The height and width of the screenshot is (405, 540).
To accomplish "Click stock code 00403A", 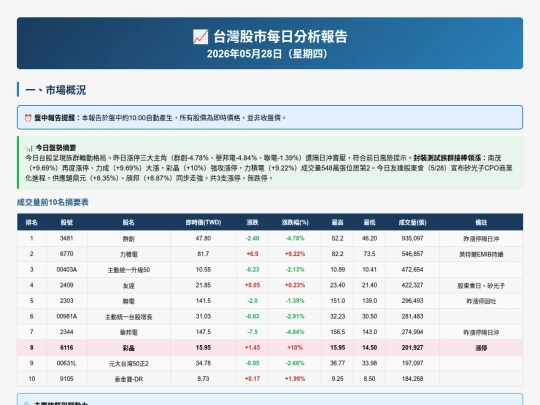I will (66, 270).
